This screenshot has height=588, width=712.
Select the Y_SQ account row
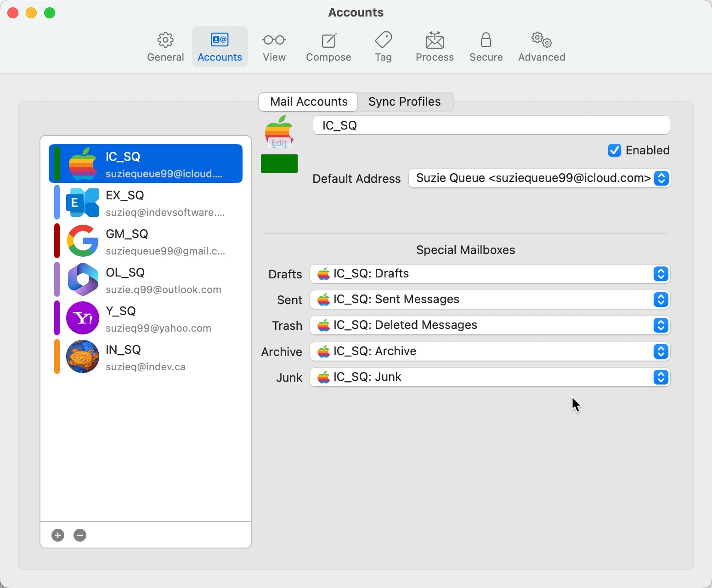[146, 318]
